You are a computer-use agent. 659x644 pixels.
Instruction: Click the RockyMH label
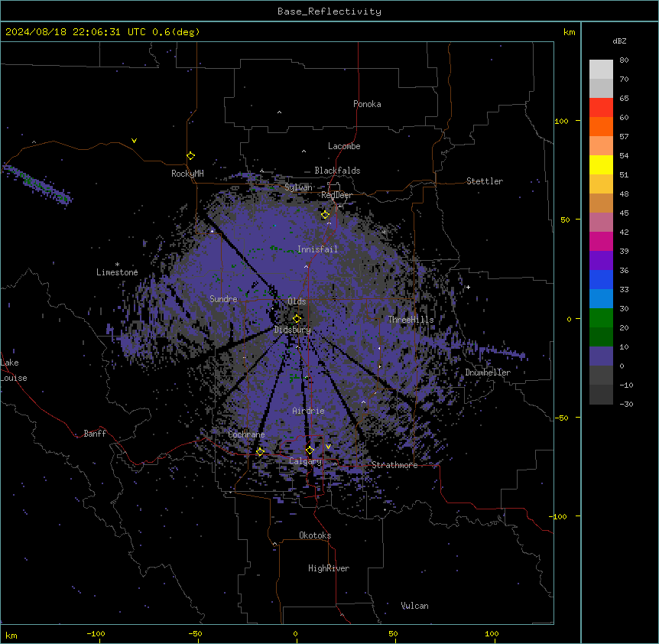coord(187,174)
